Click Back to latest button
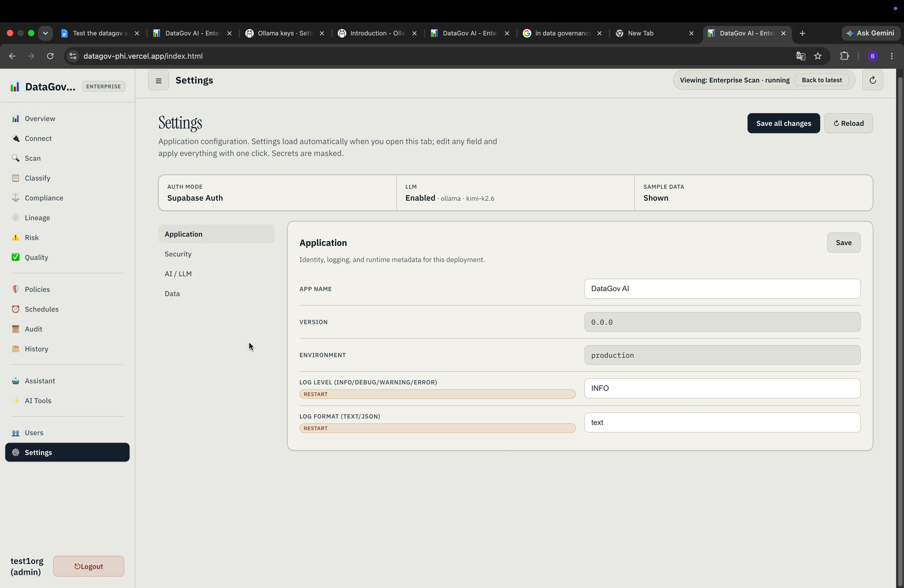The height and width of the screenshot is (588, 904). point(822,80)
